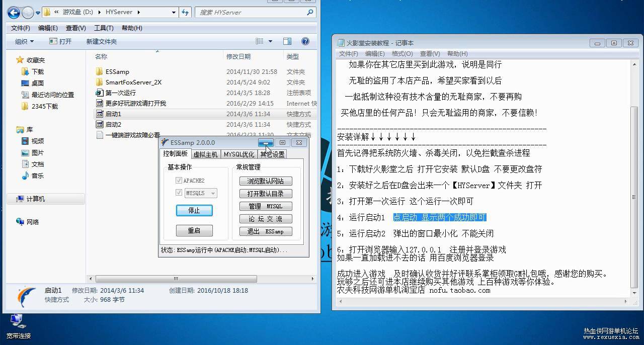
Task: Click the 退出 ESSamp button
Action: click(x=266, y=231)
